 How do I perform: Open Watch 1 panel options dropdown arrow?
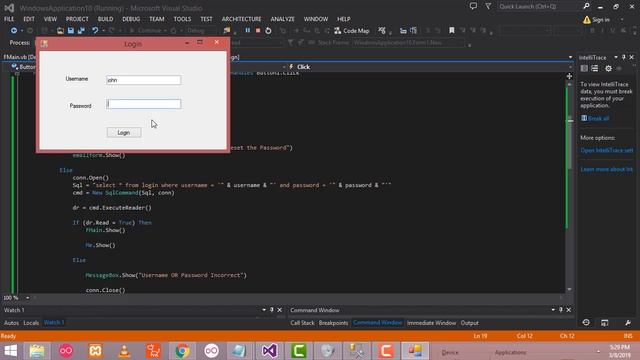click(x=264, y=310)
